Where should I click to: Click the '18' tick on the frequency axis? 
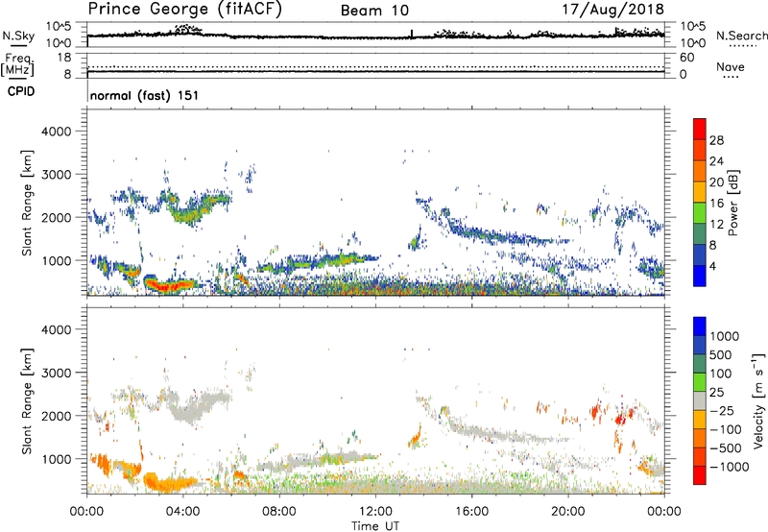click(65, 58)
